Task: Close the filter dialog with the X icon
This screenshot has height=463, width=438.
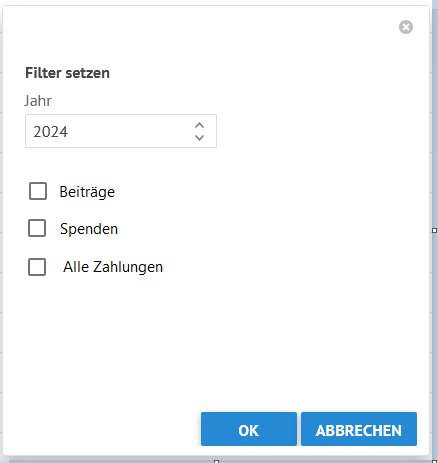Action: coord(406,27)
